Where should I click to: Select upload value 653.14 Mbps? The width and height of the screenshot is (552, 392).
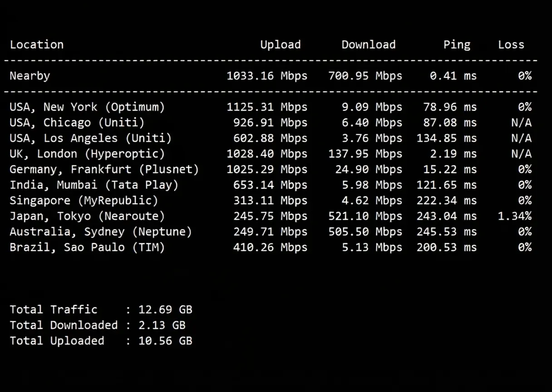click(x=271, y=185)
